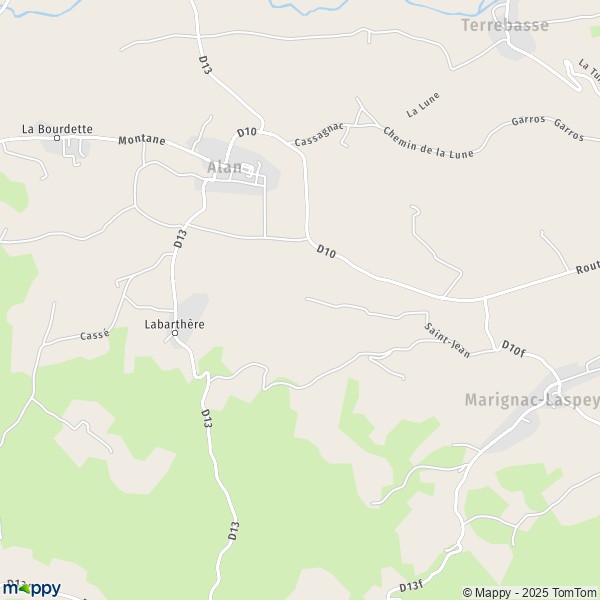The width and height of the screenshot is (600, 600).
Task: Click the La Bourdette locality marker
Action: pyautogui.click(x=57, y=138)
